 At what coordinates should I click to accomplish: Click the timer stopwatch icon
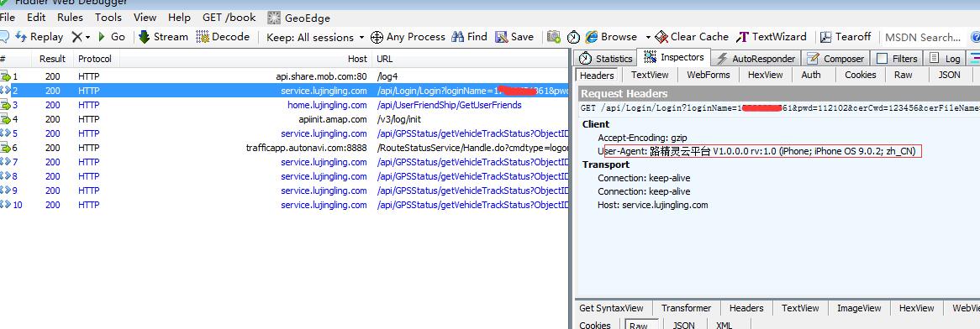click(x=573, y=37)
